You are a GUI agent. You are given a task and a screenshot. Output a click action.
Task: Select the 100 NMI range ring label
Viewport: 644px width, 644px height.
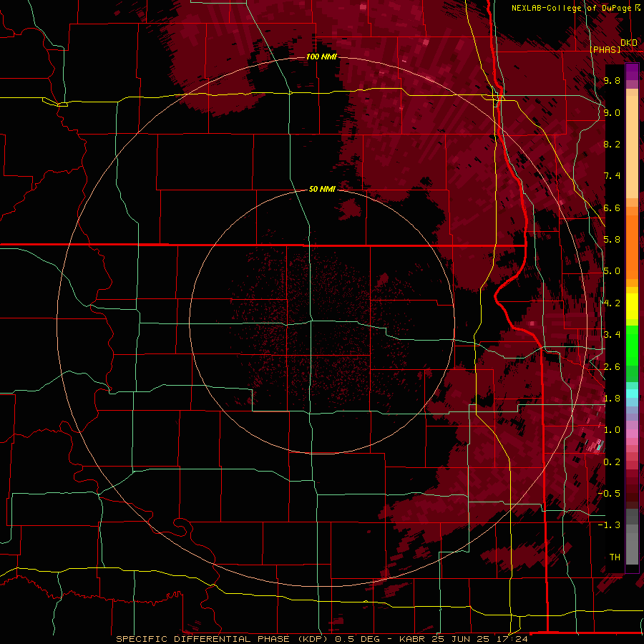click(321, 57)
